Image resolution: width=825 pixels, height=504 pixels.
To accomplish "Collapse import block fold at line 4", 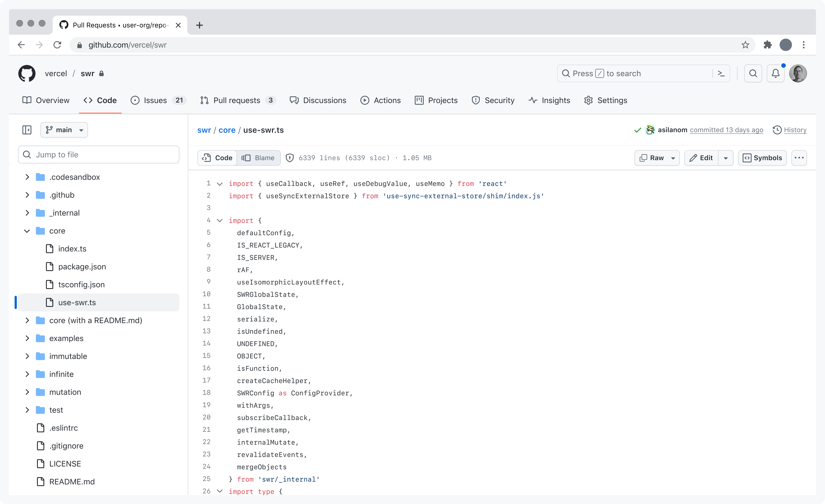I will pyautogui.click(x=220, y=220).
